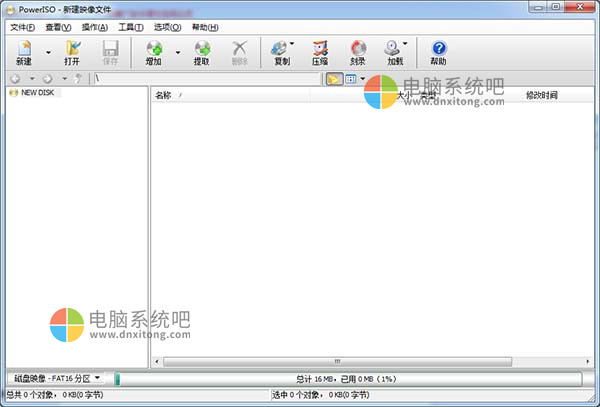The width and height of the screenshot is (600, 407).
Task: Open the view mode dropdown arrow
Action: click(x=363, y=79)
